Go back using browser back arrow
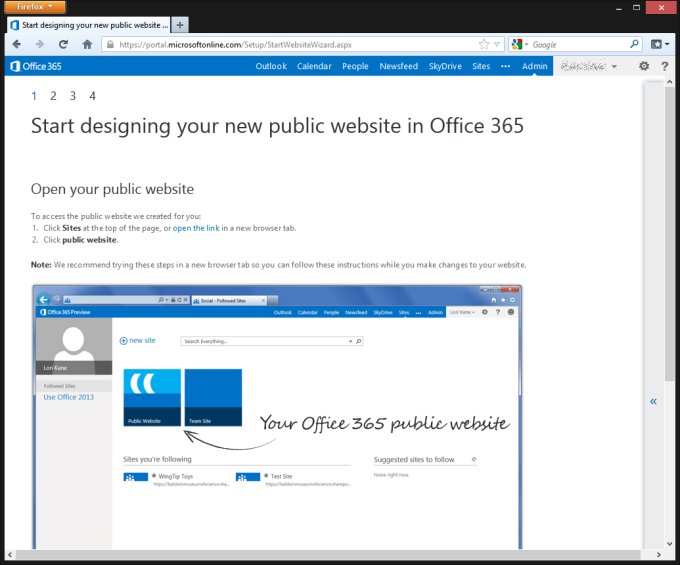Image resolution: width=680 pixels, height=565 pixels. [x=16, y=44]
